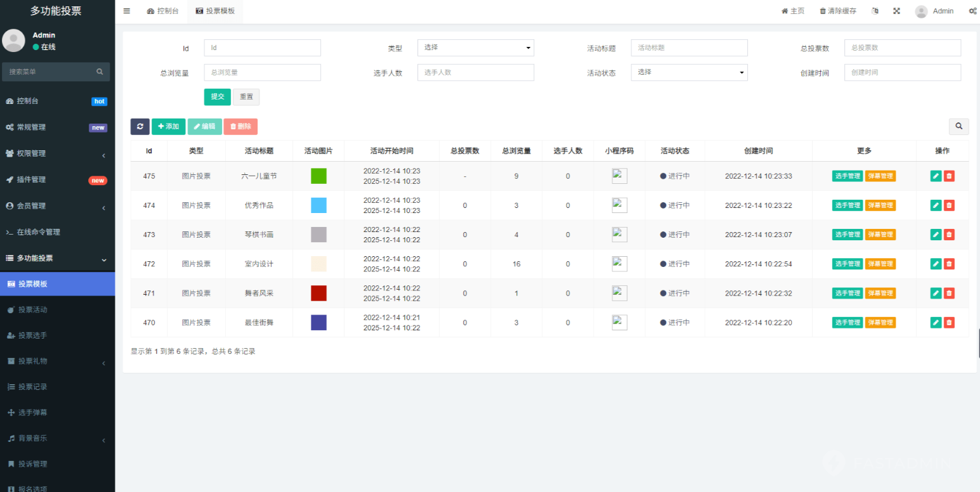
Task: Click the refresh table icon button
Action: [x=140, y=126]
